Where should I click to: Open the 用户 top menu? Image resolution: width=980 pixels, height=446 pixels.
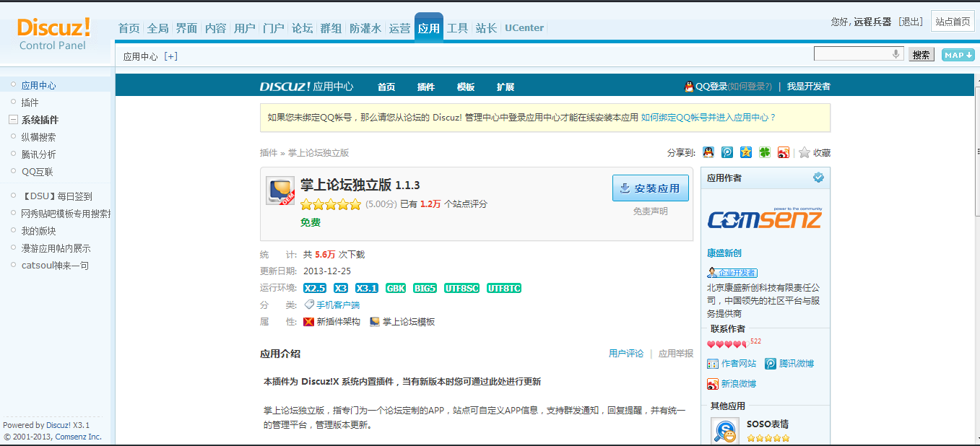click(245, 28)
